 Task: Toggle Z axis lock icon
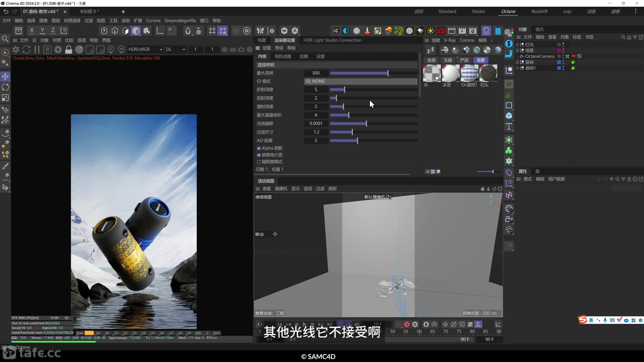(x=53, y=31)
